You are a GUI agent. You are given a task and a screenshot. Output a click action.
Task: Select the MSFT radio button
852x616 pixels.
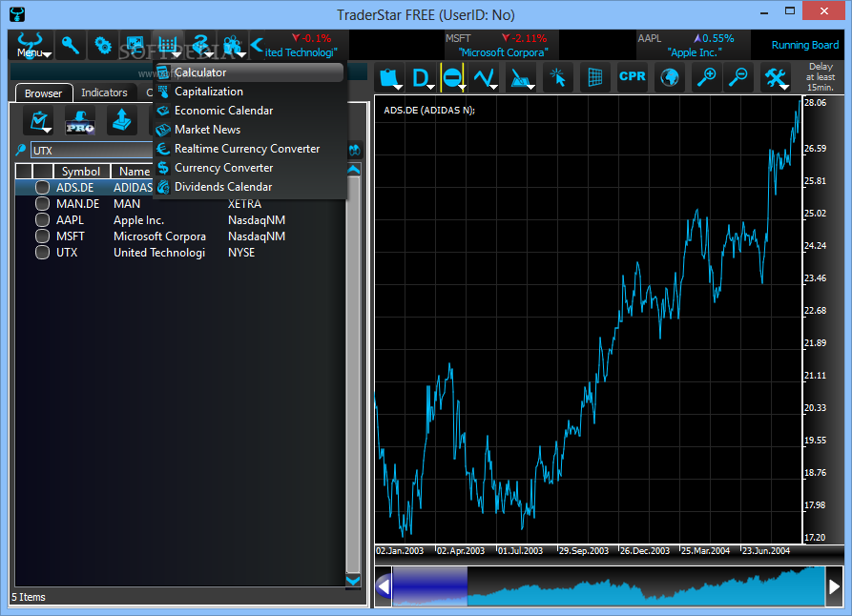pyautogui.click(x=42, y=236)
